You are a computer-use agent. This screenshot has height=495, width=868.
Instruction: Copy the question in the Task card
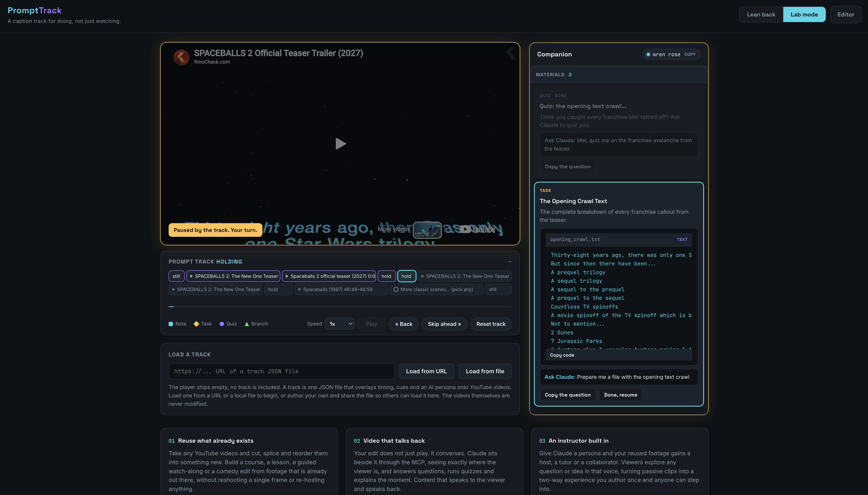568,395
